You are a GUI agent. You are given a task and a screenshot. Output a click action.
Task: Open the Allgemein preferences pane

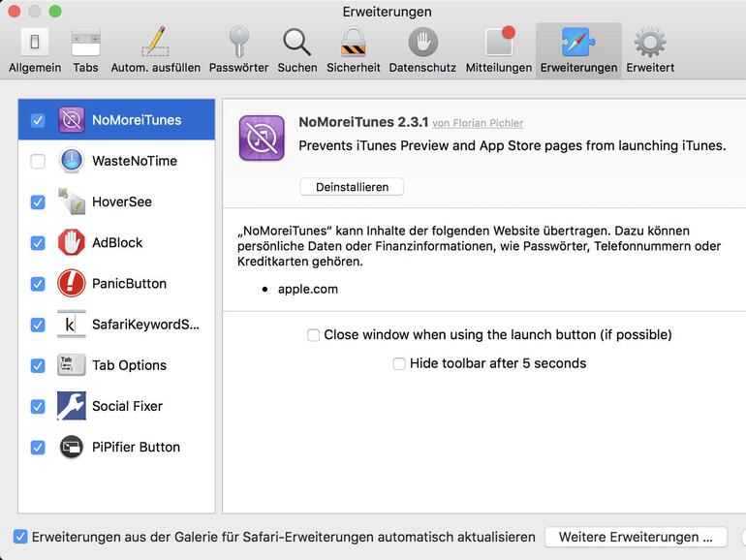click(35, 50)
